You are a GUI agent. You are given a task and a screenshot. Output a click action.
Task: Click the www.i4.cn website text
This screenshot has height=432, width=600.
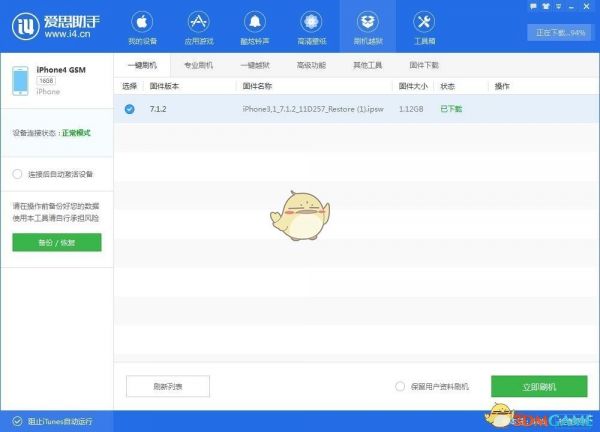(67, 34)
